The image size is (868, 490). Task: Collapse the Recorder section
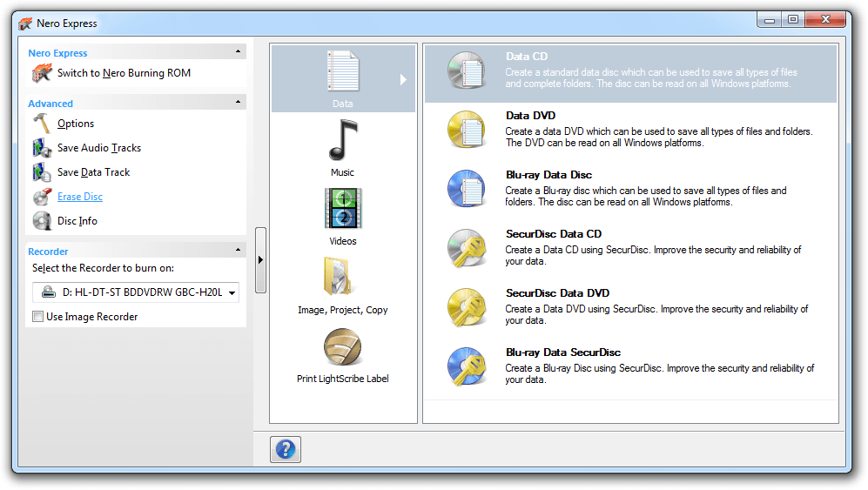(238, 251)
